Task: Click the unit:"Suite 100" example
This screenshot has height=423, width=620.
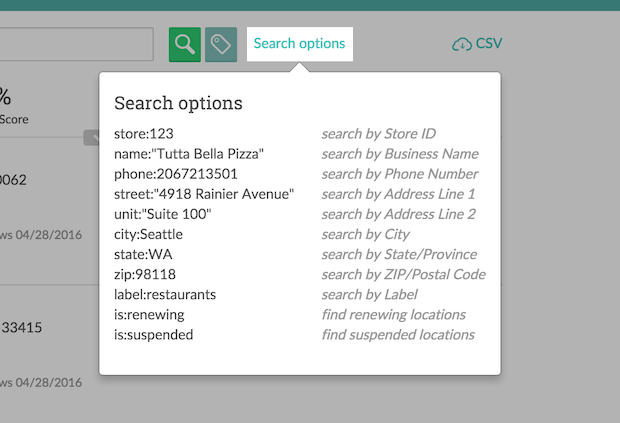Action: [163, 214]
